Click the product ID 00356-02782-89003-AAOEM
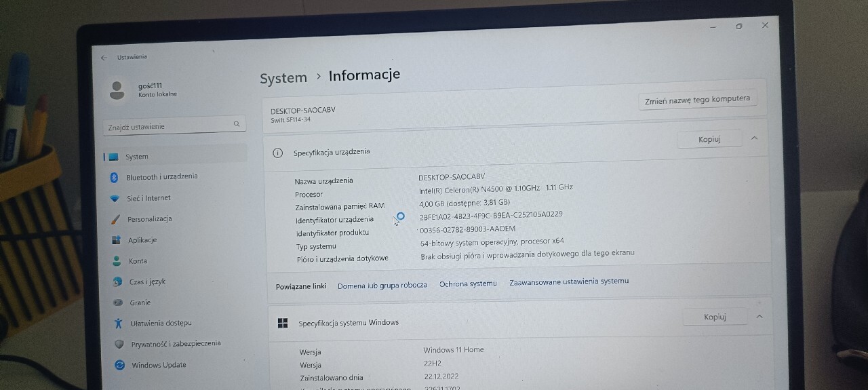This screenshot has height=390, width=868. (468, 229)
